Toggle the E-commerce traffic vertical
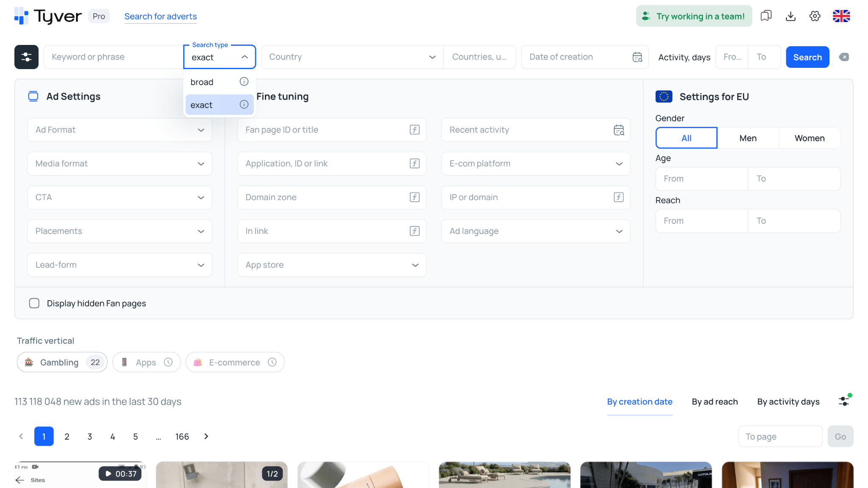Image resolution: width=868 pixels, height=488 pixels. pos(235,362)
